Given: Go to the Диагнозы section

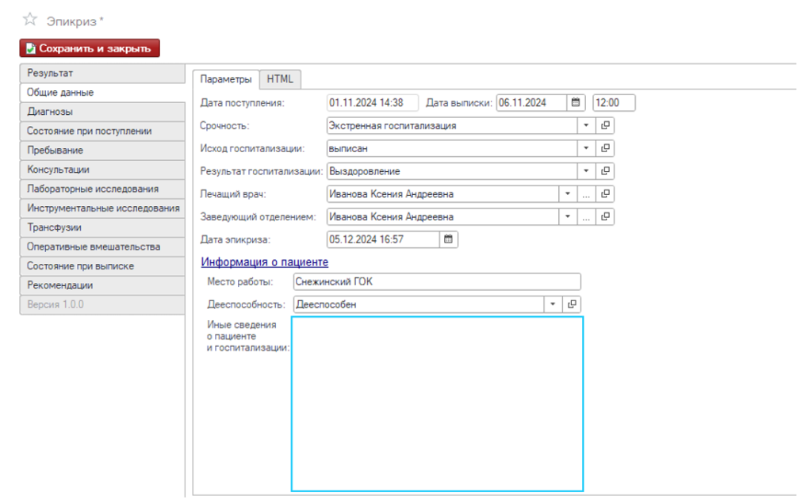Looking at the screenshot, I should [102, 112].
